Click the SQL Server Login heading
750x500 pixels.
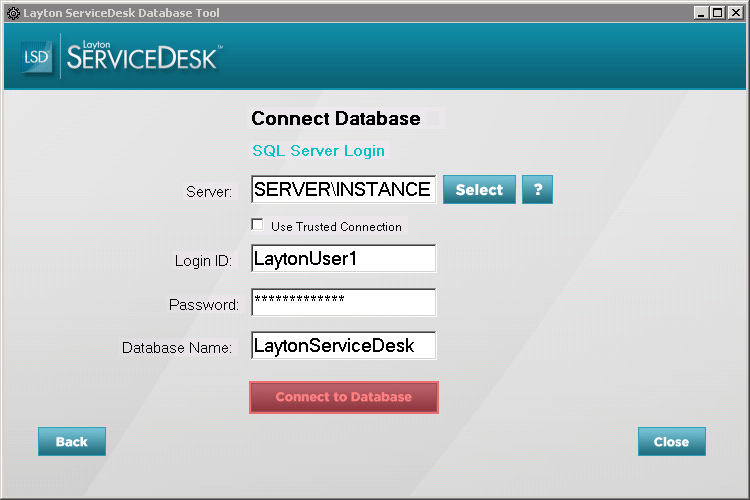tap(319, 151)
